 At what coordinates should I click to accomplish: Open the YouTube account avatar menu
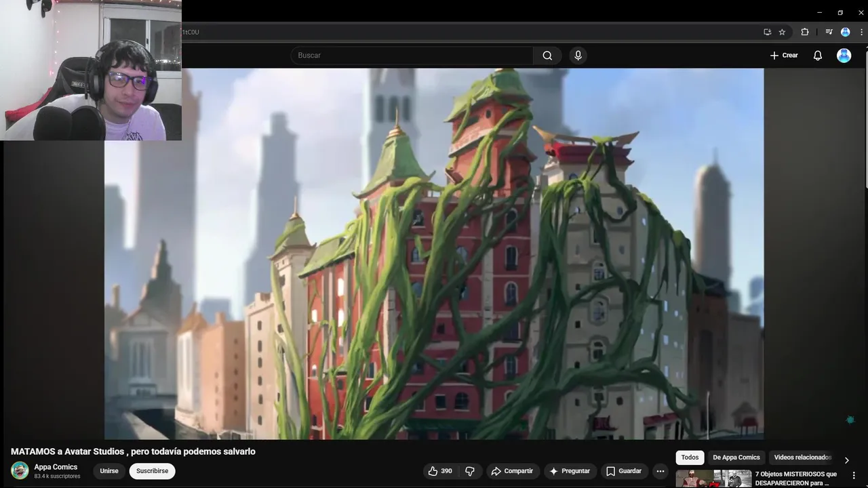(844, 56)
